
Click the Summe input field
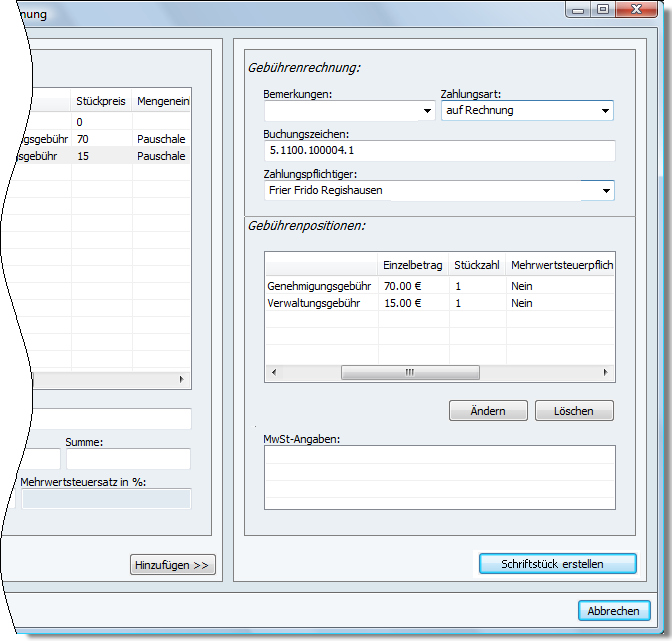[128, 459]
